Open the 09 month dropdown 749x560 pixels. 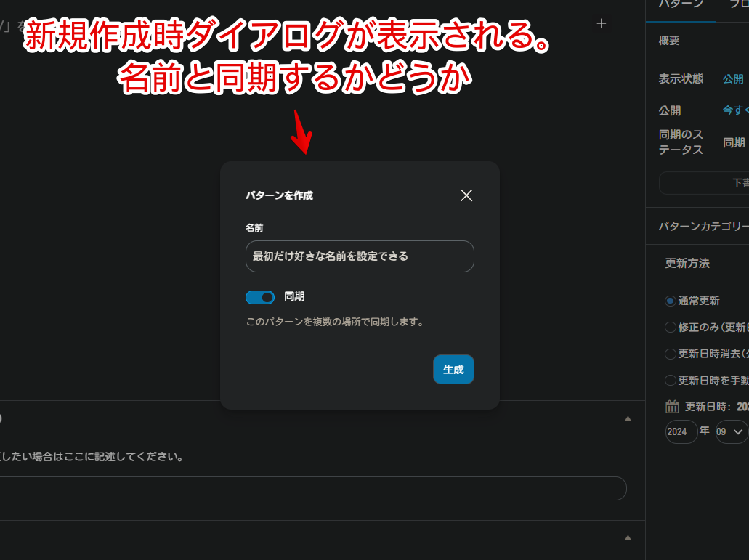click(732, 431)
